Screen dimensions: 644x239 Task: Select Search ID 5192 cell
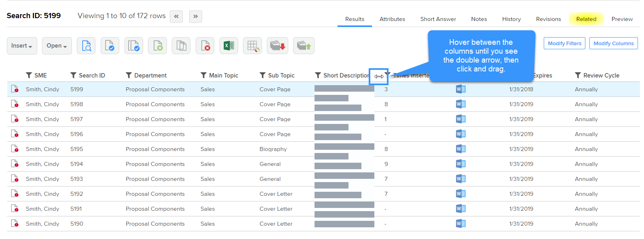tap(77, 194)
